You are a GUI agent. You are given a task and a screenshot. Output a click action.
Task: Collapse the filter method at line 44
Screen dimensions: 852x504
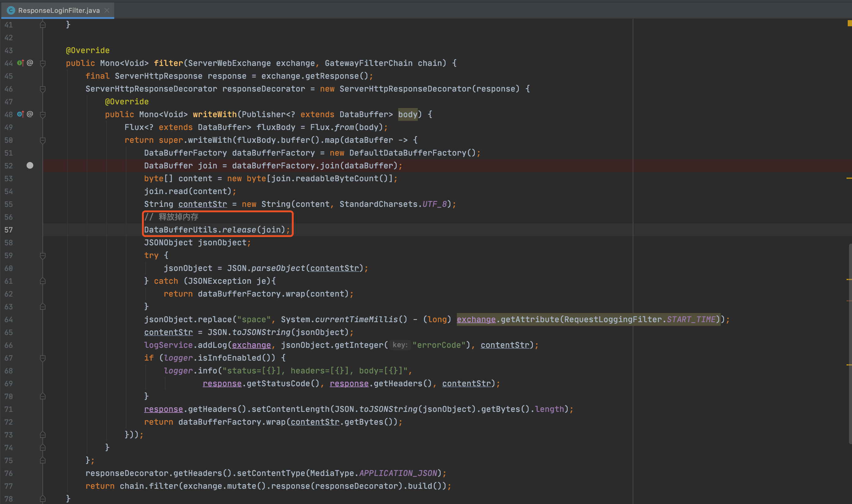pyautogui.click(x=43, y=63)
